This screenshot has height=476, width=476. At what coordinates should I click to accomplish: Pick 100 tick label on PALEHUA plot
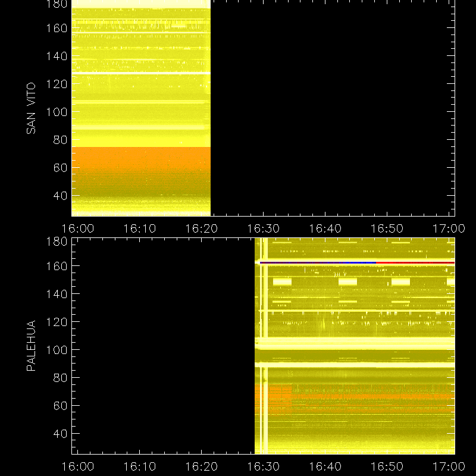[57, 350]
